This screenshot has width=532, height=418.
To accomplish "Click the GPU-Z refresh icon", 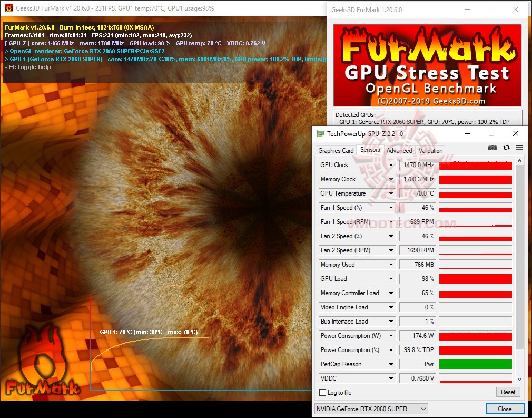I will (x=506, y=148).
